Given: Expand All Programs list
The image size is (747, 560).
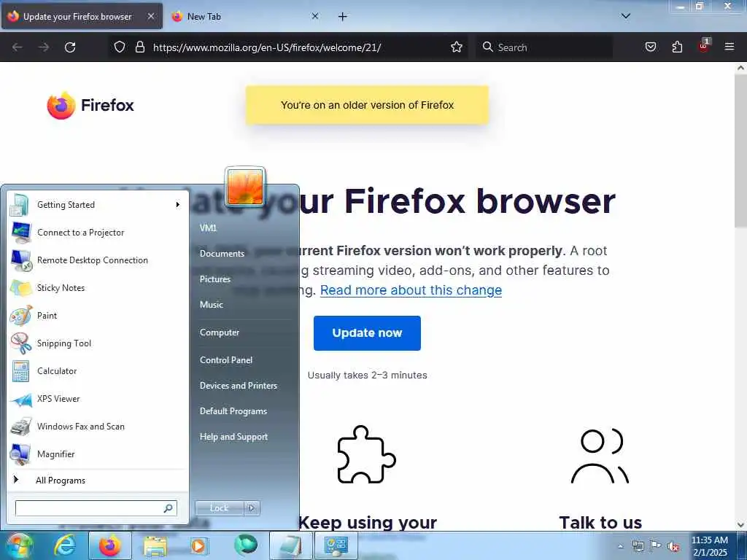Looking at the screenshot, I should click(x=98, y=480).
